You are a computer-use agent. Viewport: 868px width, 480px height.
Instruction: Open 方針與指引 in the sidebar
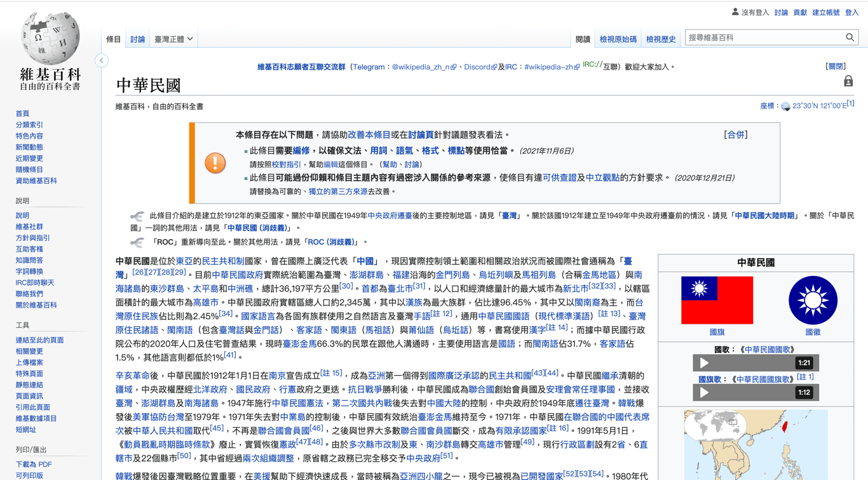[x=32, y=238]
